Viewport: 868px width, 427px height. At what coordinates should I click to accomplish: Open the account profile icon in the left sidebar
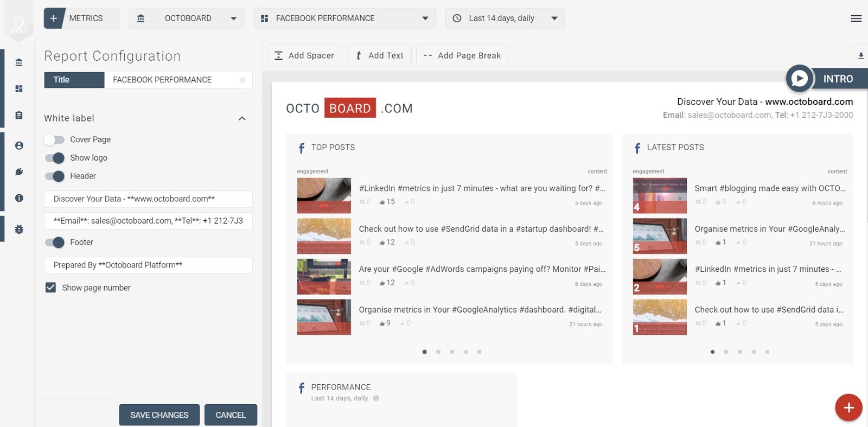point(19,145)
